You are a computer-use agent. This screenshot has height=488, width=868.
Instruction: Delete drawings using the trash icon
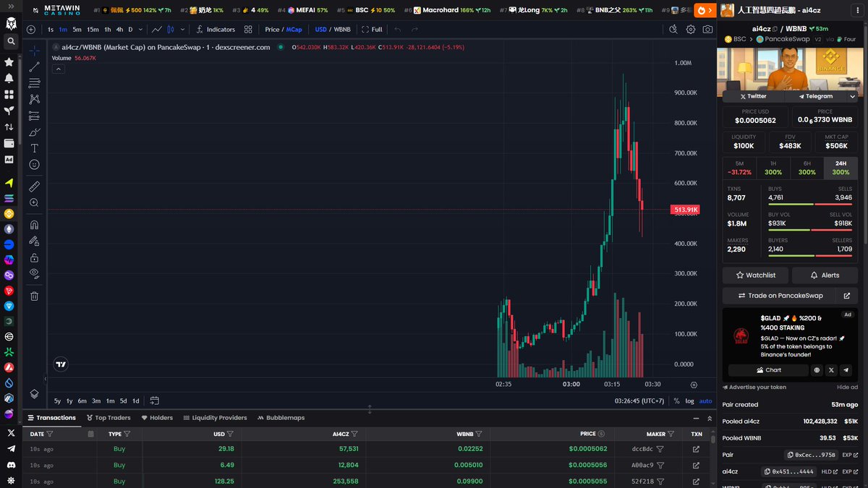pos(33,295)
